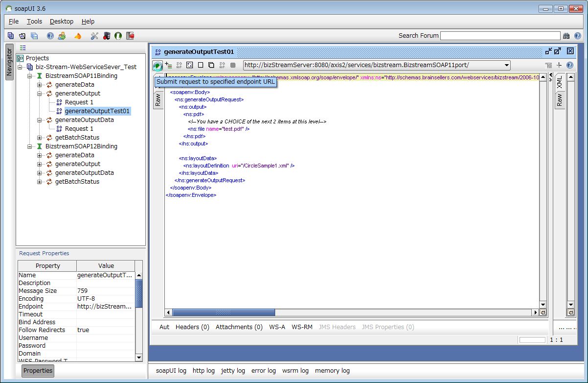Click the green circular toolbar icon
Image resolution: width=588 pixels, height=383 pixels.
(x=118, y=36)
